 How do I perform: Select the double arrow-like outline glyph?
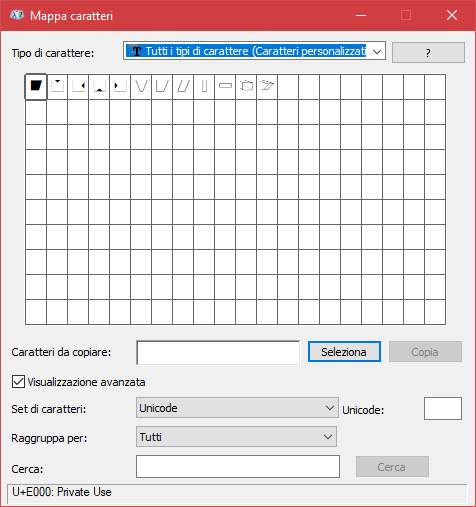click(x=267, y=86)
